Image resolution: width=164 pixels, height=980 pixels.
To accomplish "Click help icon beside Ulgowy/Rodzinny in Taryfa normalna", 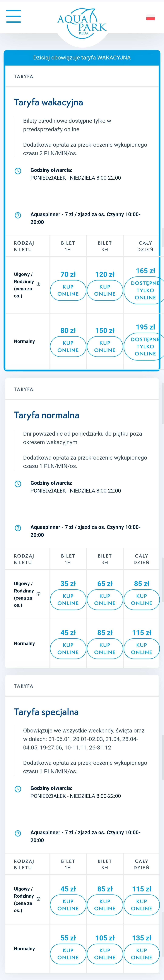I will 38,593.
